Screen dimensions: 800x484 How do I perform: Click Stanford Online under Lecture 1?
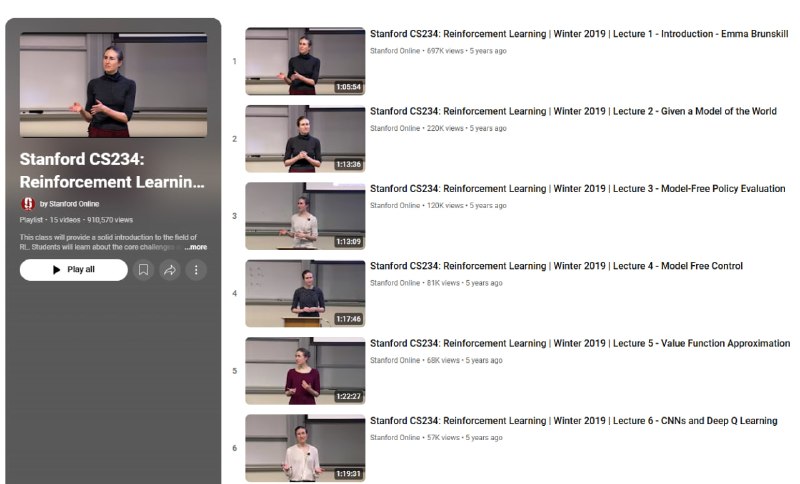[x=395, y=51]
